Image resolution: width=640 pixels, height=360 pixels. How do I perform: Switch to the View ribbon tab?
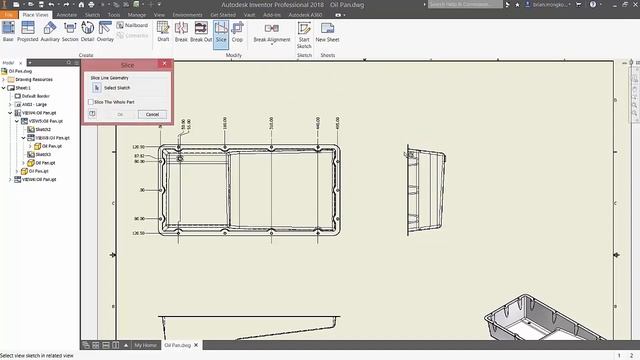[159, 15]
